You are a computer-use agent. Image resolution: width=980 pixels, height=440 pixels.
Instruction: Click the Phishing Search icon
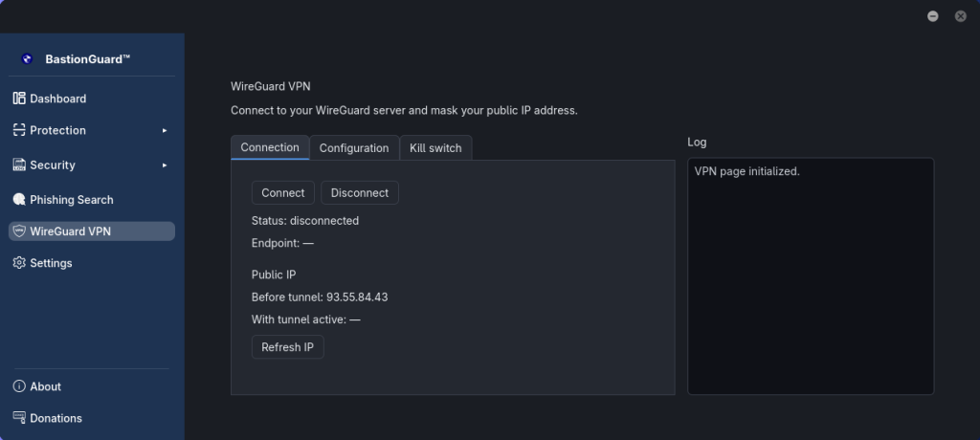tap(19, 199)
